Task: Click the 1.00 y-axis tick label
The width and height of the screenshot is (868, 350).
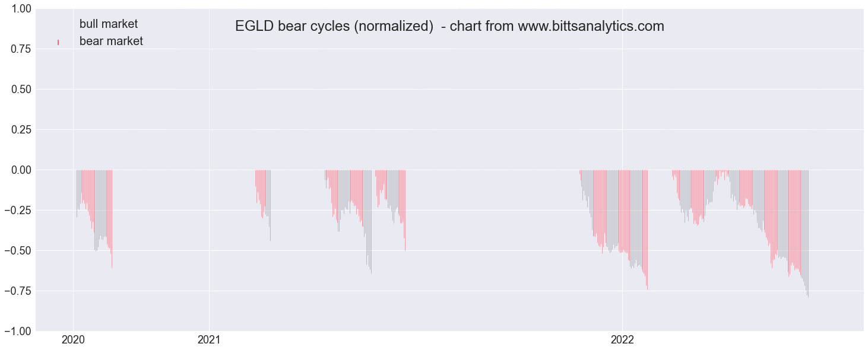Action: (x=20, y=9)
